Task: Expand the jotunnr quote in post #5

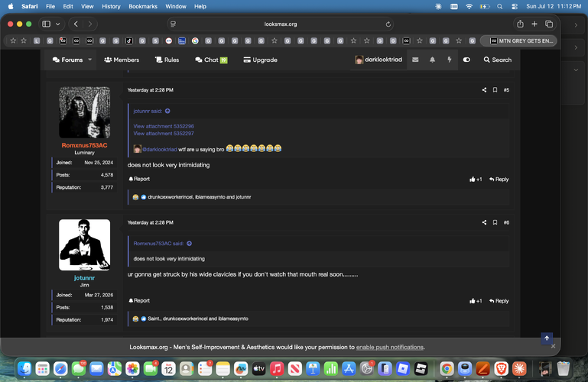Action: click(x=167, y=111)
